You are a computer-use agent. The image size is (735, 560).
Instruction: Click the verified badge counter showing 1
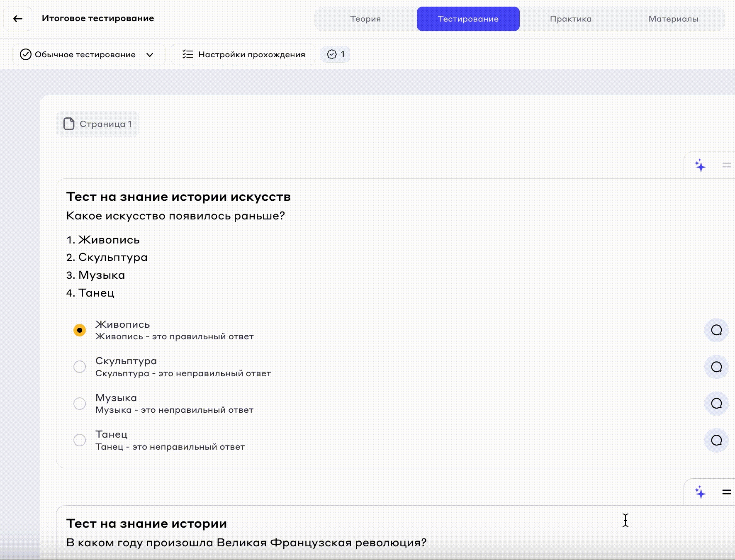336,54
